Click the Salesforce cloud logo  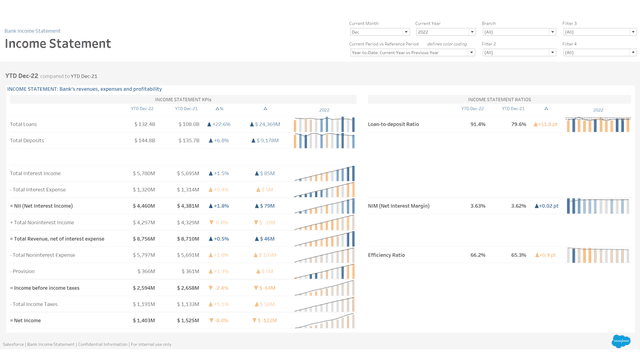click(x=621, y=341)
